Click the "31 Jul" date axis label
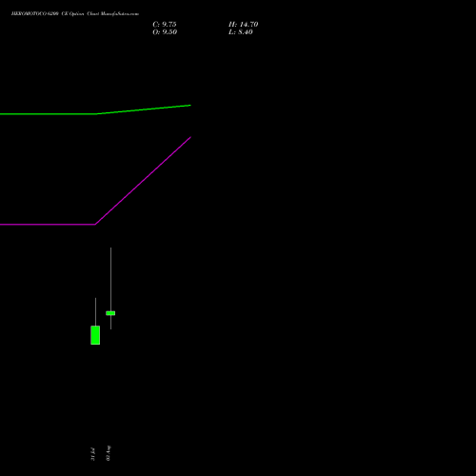The height and width of the screenshot is (476, 476). coord(92,454)
